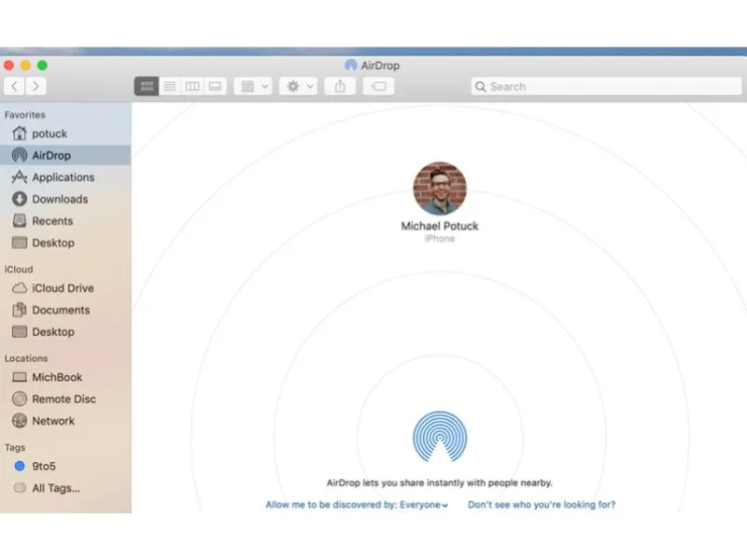This screenshot has height=560, width=747.
Task: Go back with the left arrow button
Action: coord(14,86)
